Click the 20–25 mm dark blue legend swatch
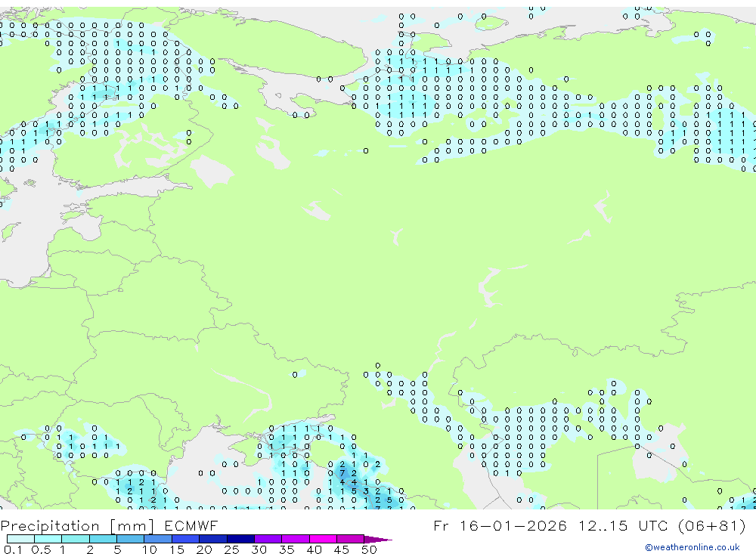The image size is (756, 554). pos(213,539)
